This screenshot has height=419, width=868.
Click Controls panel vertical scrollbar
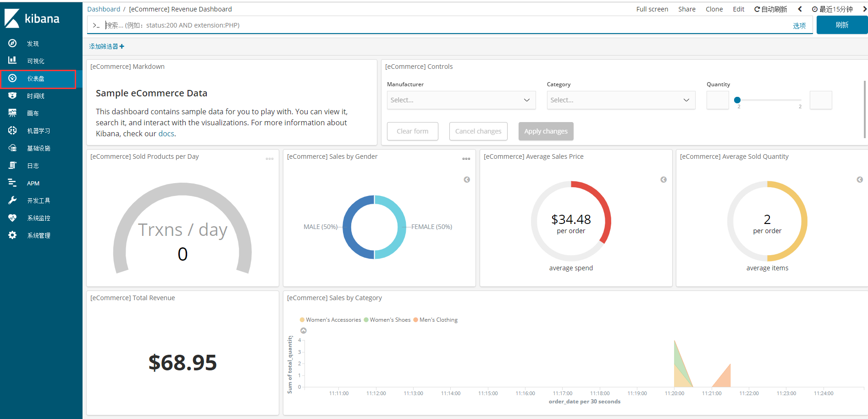[x=865, y=109]
